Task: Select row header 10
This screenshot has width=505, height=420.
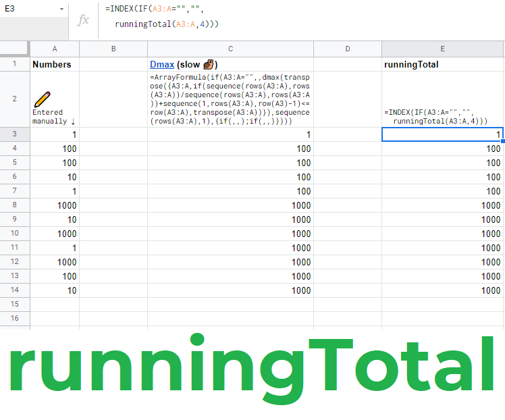Action: pyautogui.click(x=14, y=233)
